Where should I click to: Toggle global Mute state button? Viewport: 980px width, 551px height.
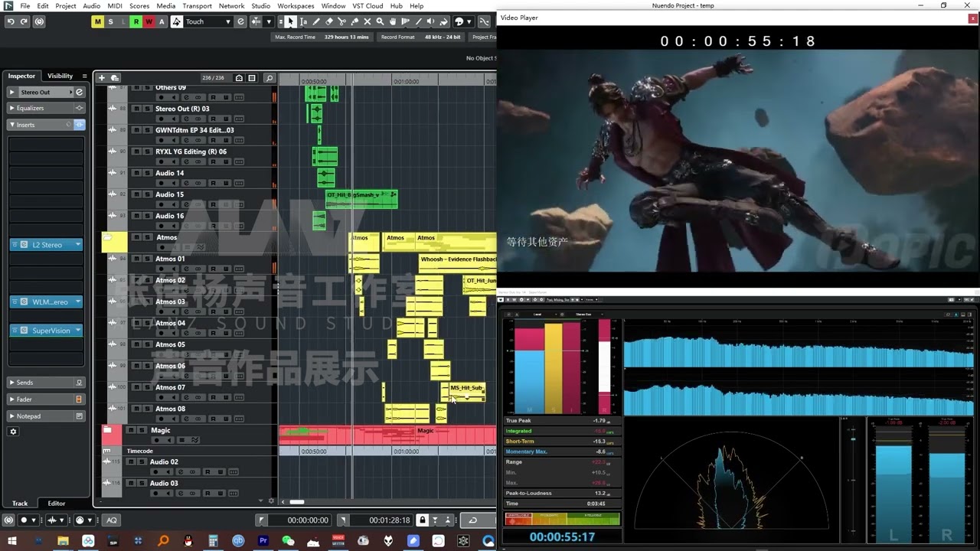[97, 21]
